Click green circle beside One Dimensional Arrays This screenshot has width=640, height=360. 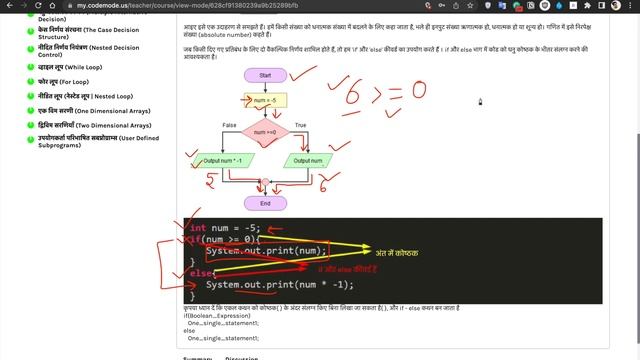(x=31, y=111)
